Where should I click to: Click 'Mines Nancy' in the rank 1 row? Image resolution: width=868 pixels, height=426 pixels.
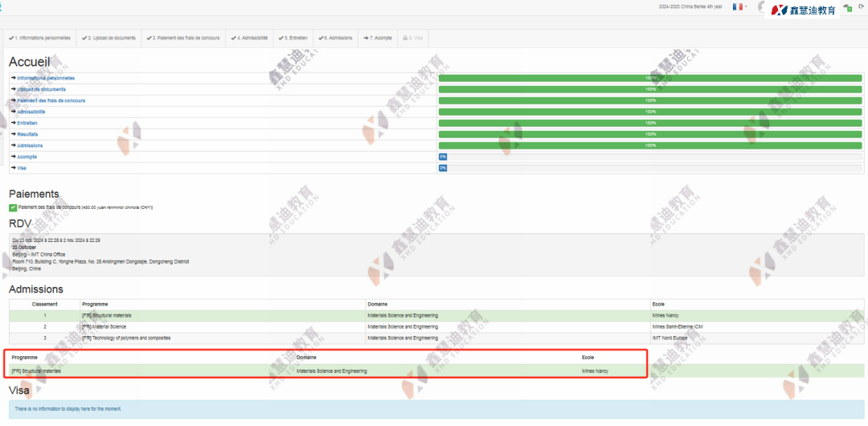click(665, 315)
